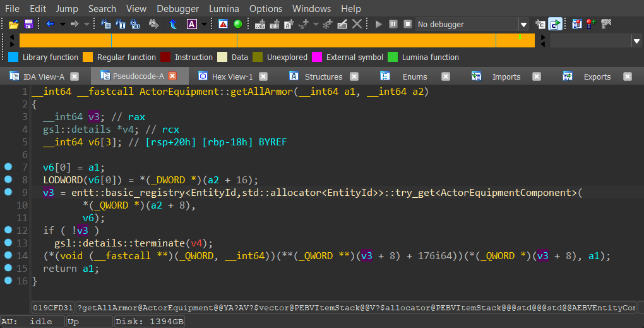Open the No debugger dropdown
This screenshot has width=644, height=328.
click(523, 25)
